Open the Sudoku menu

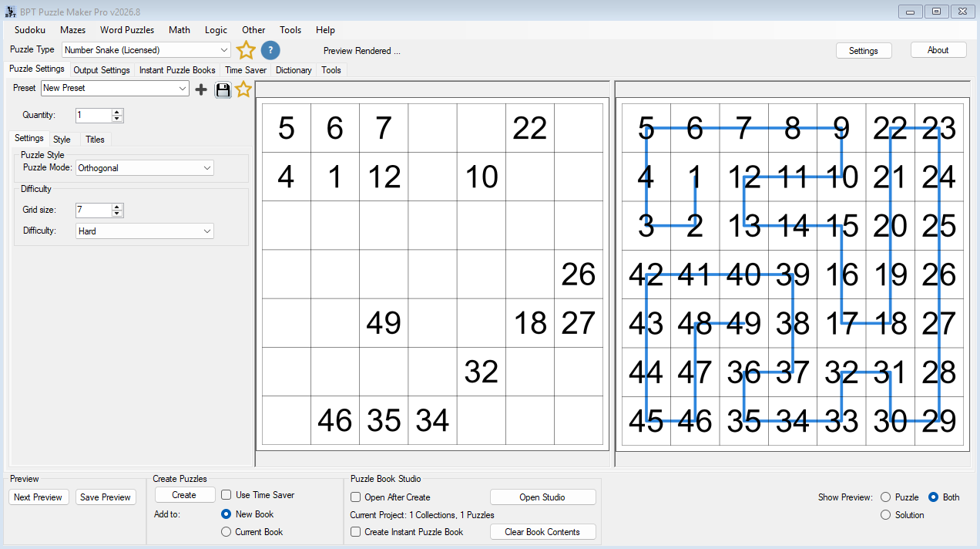pyautogui.click(x=30, y=30)
